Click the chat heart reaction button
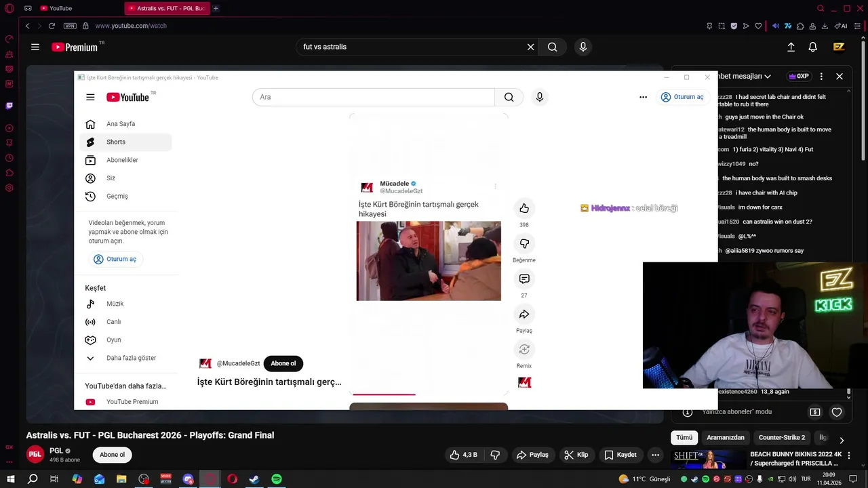The height and width of the screenshot is (488, 868). click(837, 412)
